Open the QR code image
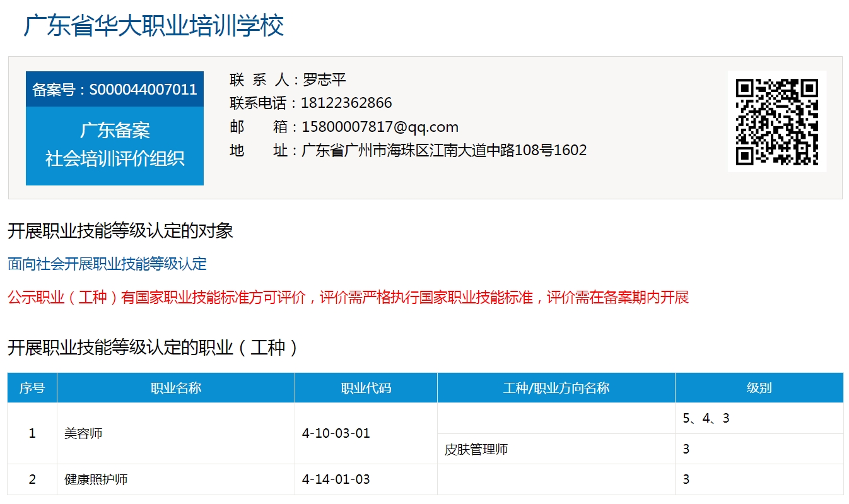The height and width of the screenshot is (504, 849). click(777, 122)
